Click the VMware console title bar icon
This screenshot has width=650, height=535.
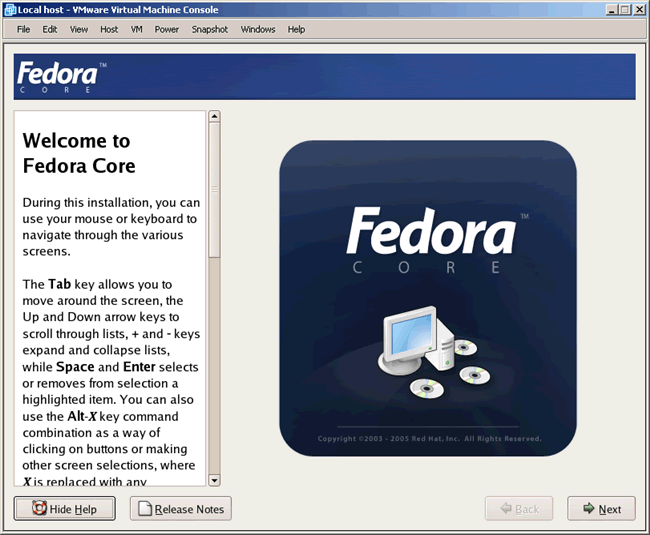[9, 9]
